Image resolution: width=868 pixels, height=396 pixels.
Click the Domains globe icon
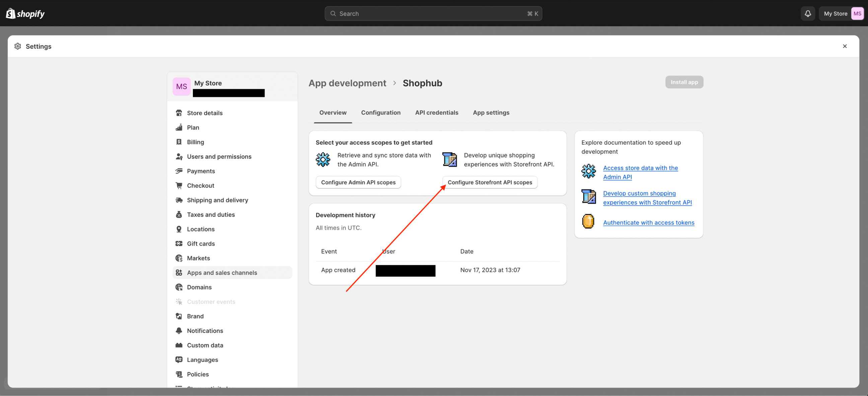(x=179, y=287)
